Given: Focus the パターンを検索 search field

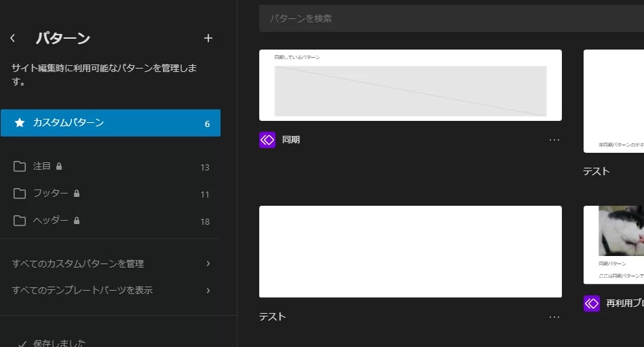Looking at the screenshot, I should (451, 18).
